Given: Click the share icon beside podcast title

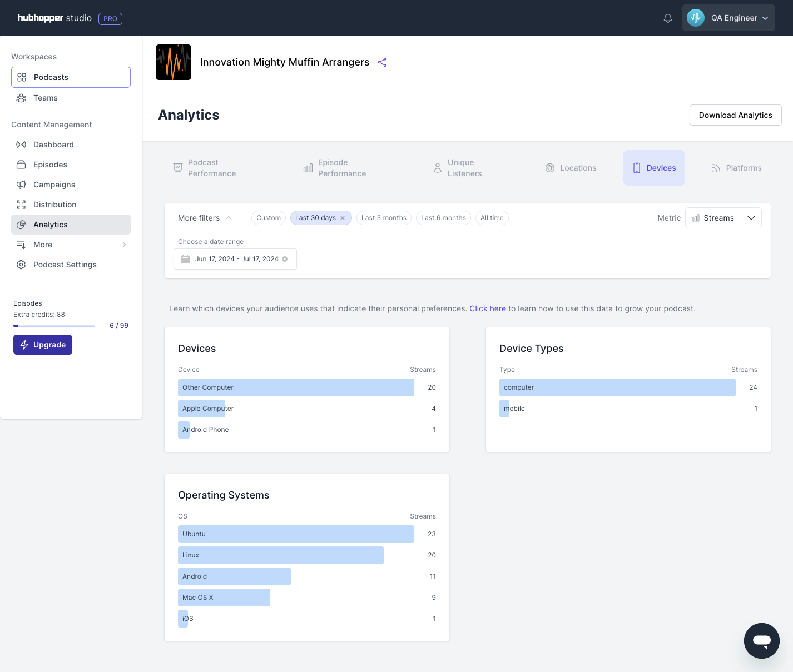Looking at the screenshot, I should coord(382,62).
